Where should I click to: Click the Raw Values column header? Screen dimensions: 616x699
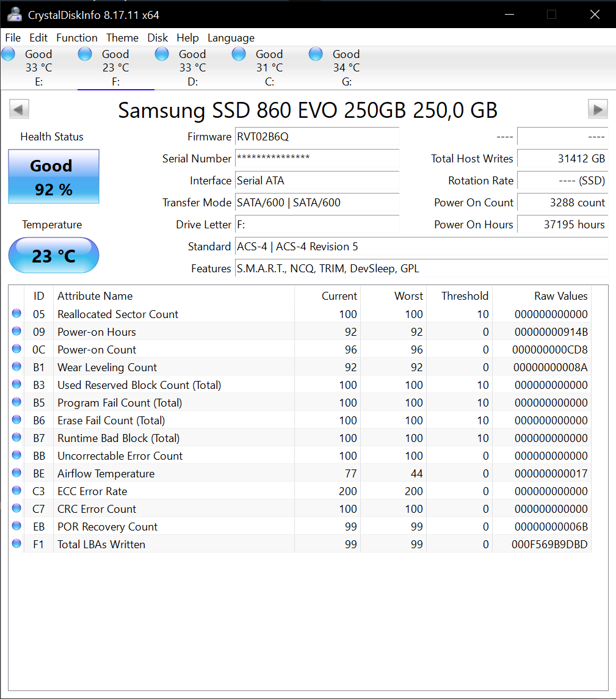coord(542,296)
